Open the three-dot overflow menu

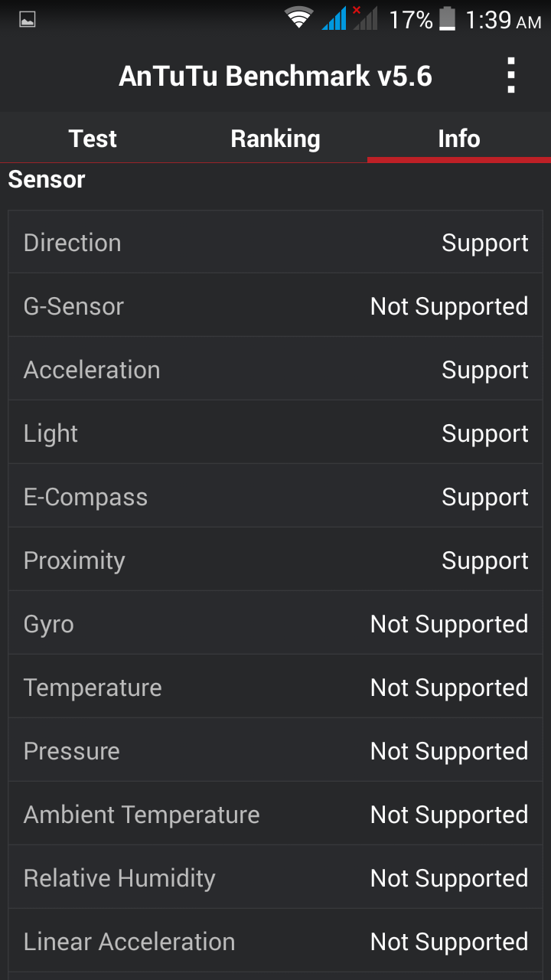(x=510, y=76)
